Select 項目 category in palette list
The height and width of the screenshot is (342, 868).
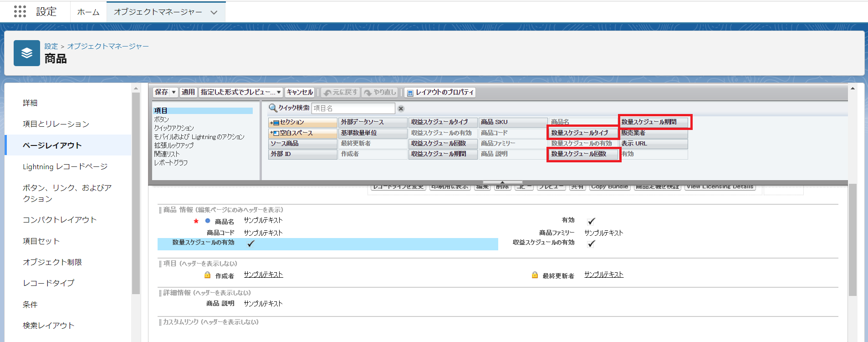tap(203, 111)
